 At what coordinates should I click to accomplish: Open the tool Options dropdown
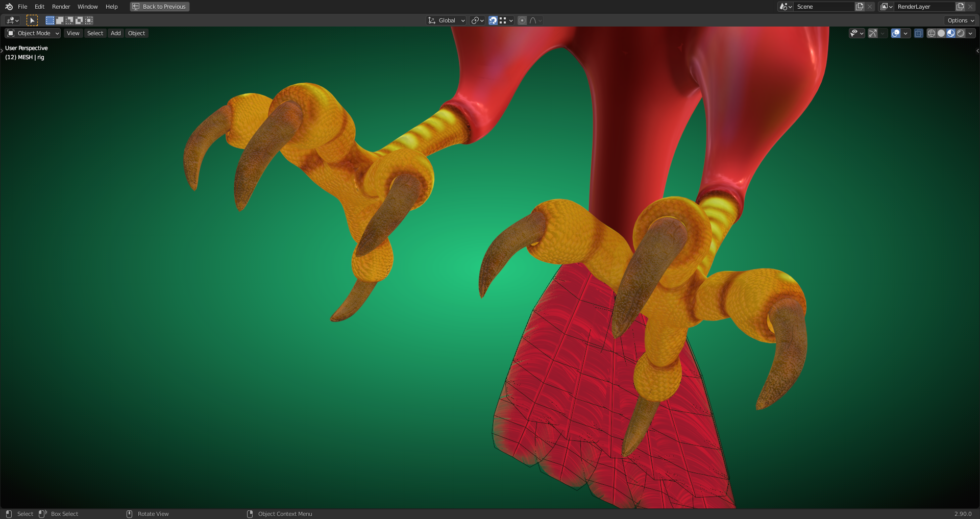(x=961, y=20)
